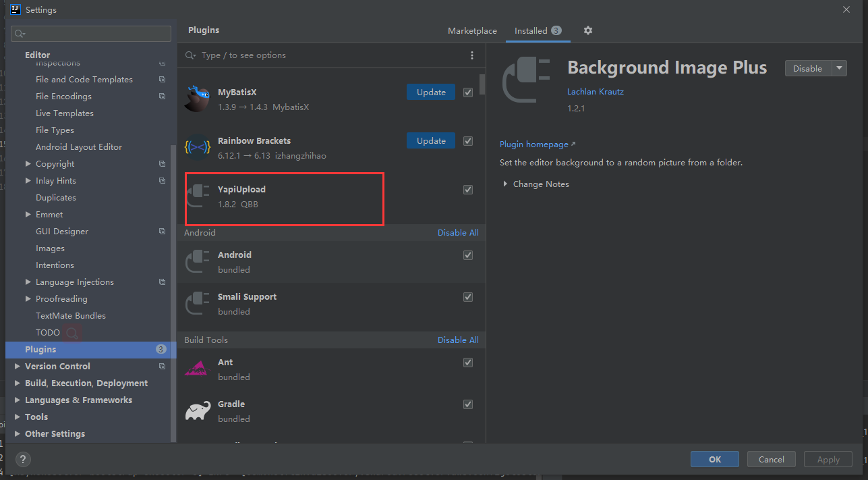
Task: Click the YapiUpload plug icon
Action: tap(197, 196)
